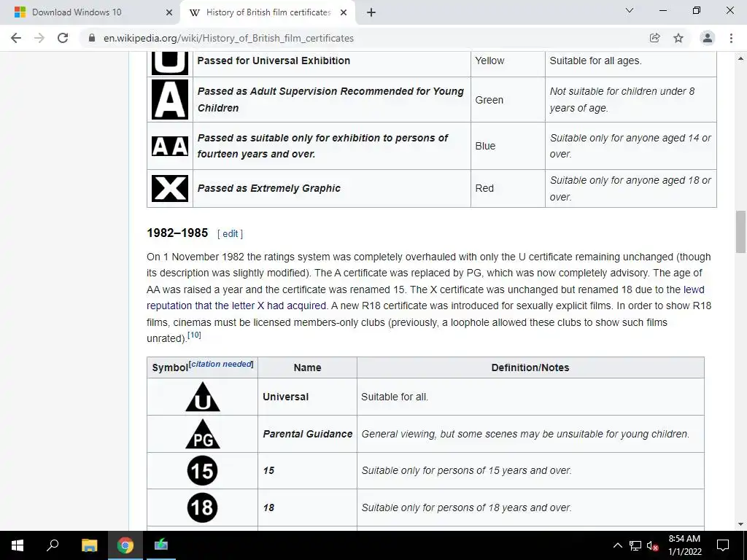
Task: Click the AA certificate symbol image
Action: [169, 146]
